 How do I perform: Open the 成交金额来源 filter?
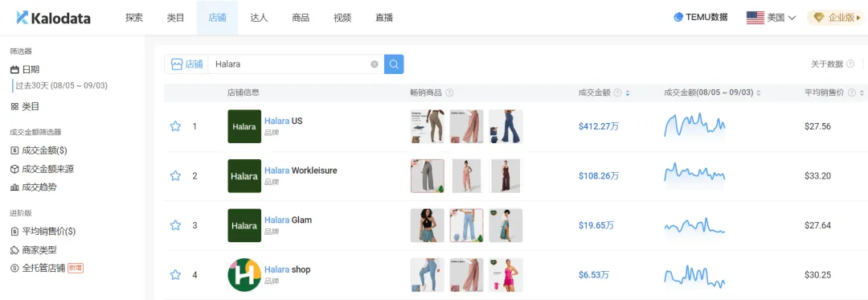point(42,169)
